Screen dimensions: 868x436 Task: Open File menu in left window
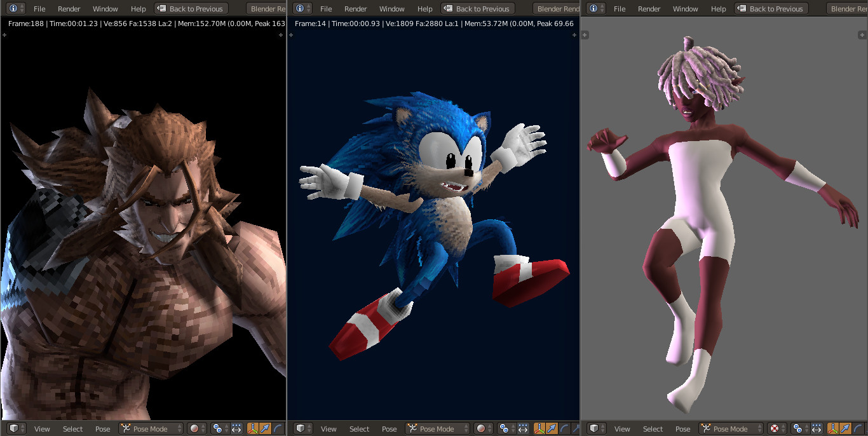[39, 9]
